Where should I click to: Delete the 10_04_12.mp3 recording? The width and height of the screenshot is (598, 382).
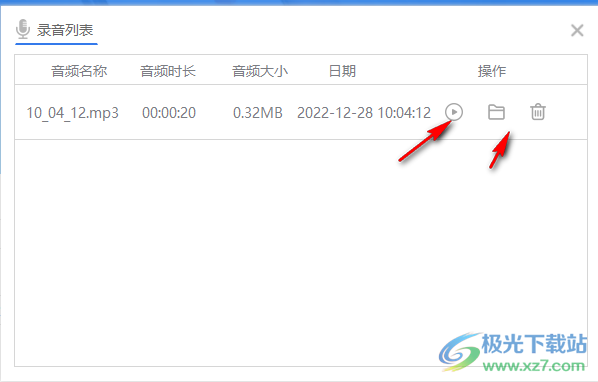tap(538, 112)
